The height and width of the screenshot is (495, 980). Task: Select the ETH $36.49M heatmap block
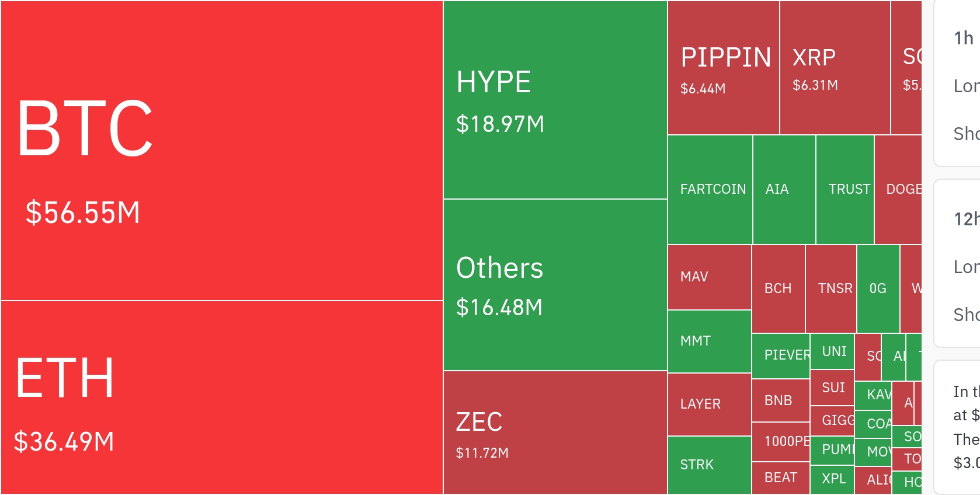point(222,398)
